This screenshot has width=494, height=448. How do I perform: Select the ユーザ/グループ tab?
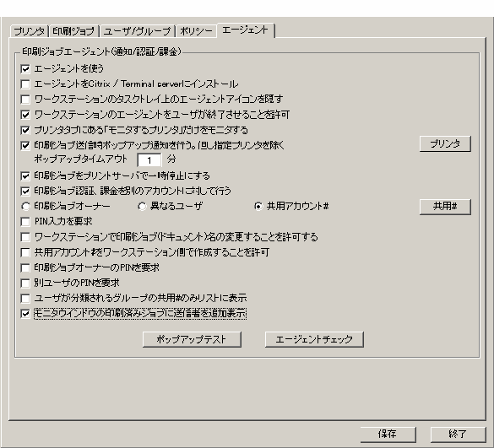[137, 31]
